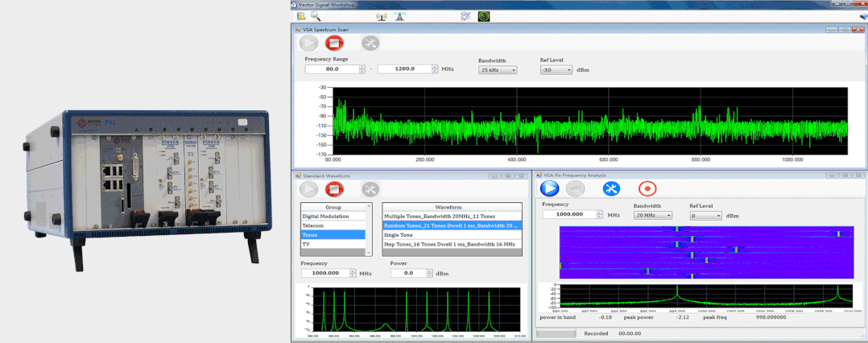The height and width of the screenshot is (343, 868).
Task: Click peak power value -2.12
Action: (x=681, y=317)
